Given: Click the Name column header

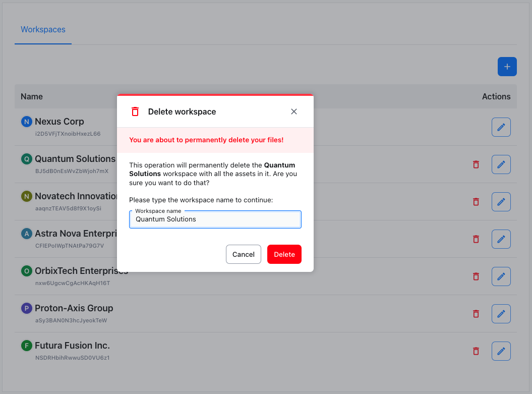Looking at the screenshot, I should pyautogui.click(x=31, y=96).
